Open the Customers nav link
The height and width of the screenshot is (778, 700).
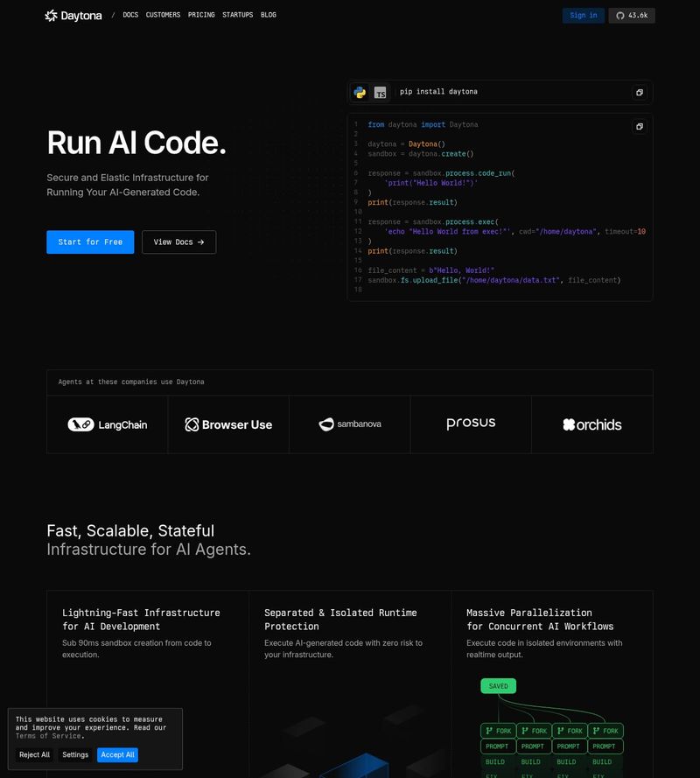click(163, 15)
